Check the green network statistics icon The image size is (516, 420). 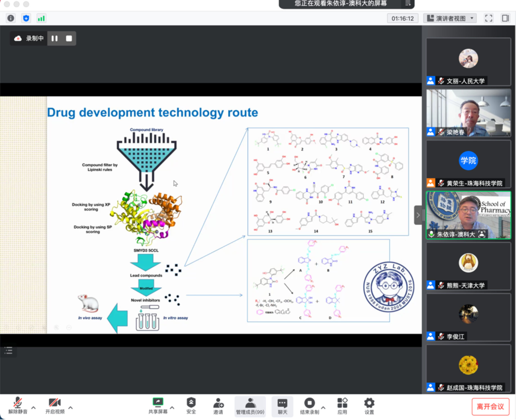tap(41, 18)
